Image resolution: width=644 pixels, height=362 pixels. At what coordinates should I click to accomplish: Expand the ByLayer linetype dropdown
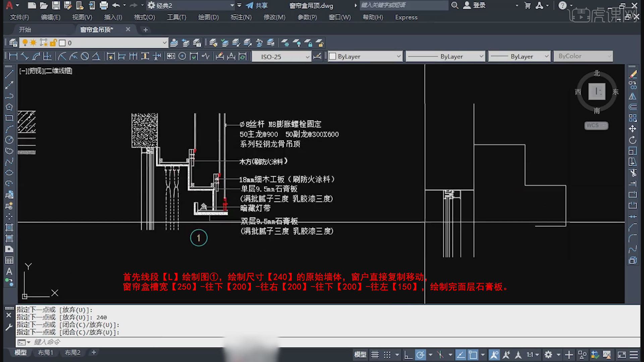click(x=445, y=57)
